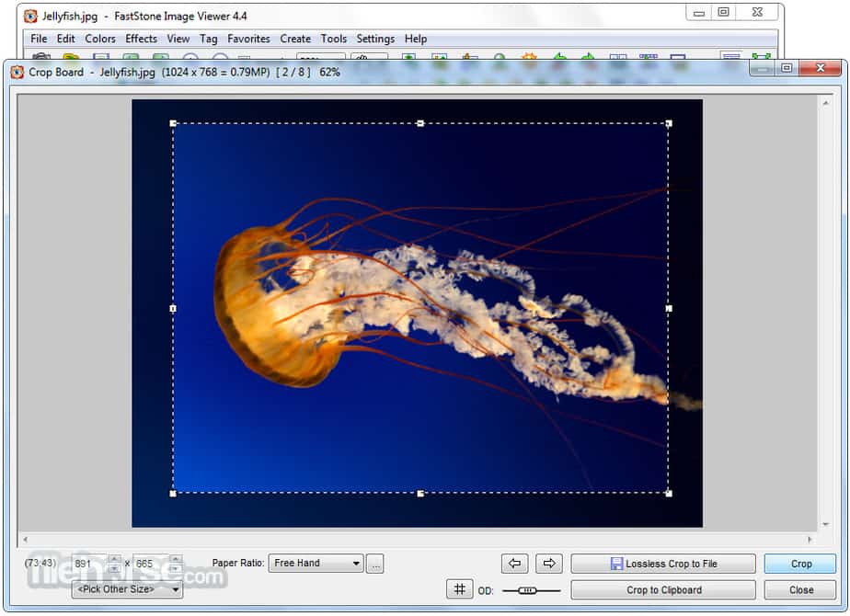Toggle the grid overlay (#) icon
Image resolution: width=850 pixels, height=616 pixels.
(x=459, y=589)
